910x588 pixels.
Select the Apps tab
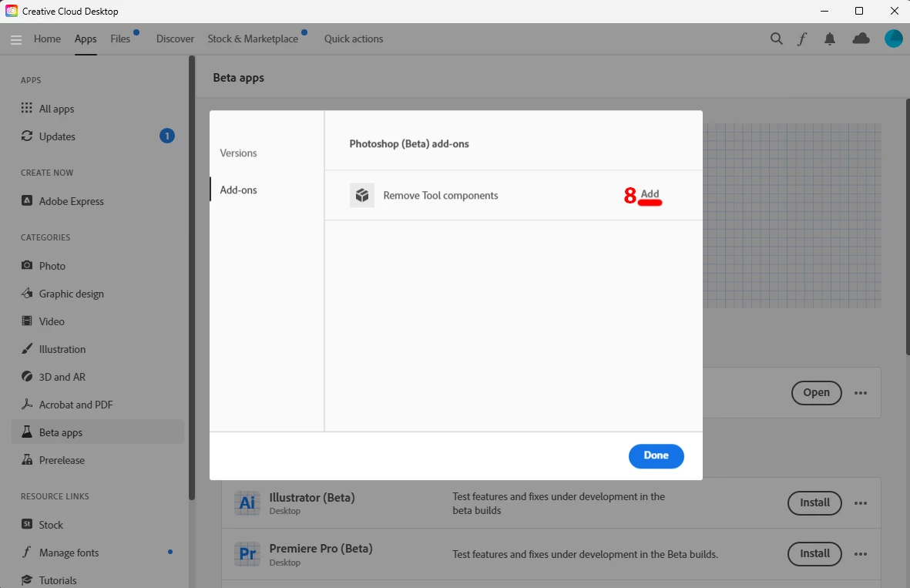pyautogui.click(x=86, y=39)
